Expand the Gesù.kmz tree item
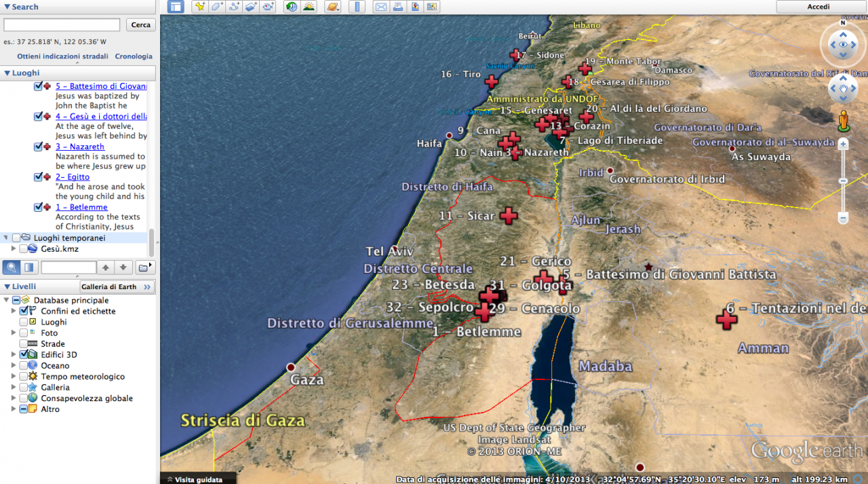 point(14,249)
